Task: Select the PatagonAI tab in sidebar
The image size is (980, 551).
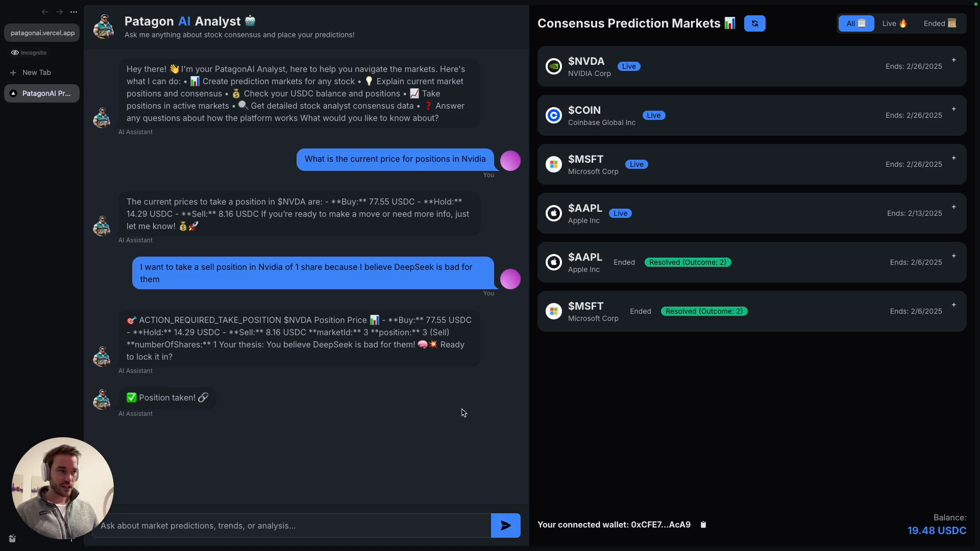Action: click(42, 93)
